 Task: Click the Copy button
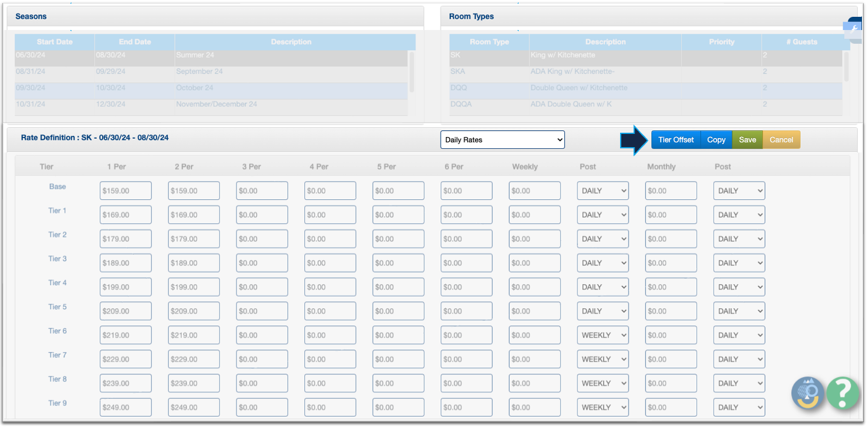[x=716, y=140]
